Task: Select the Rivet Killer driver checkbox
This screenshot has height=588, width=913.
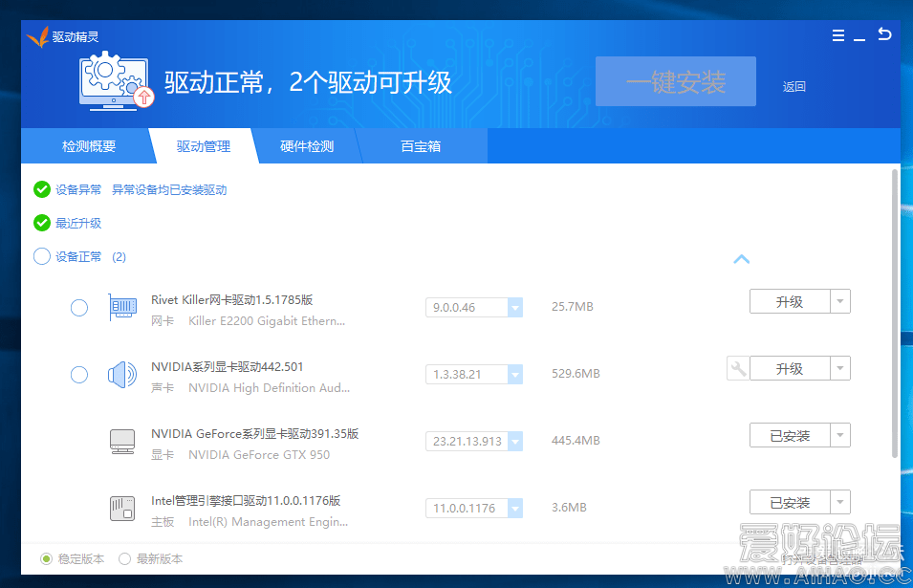Action: (x=79, y=308)
